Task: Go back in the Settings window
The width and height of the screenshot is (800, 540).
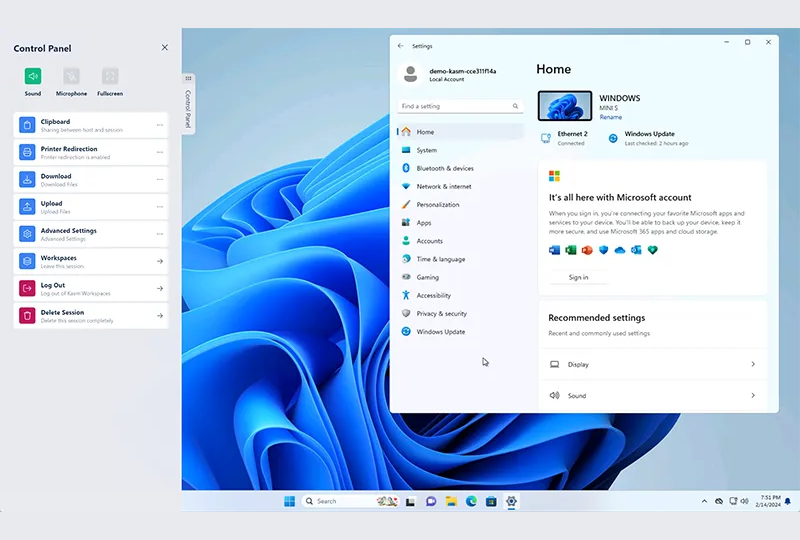Action: [401, 45]
